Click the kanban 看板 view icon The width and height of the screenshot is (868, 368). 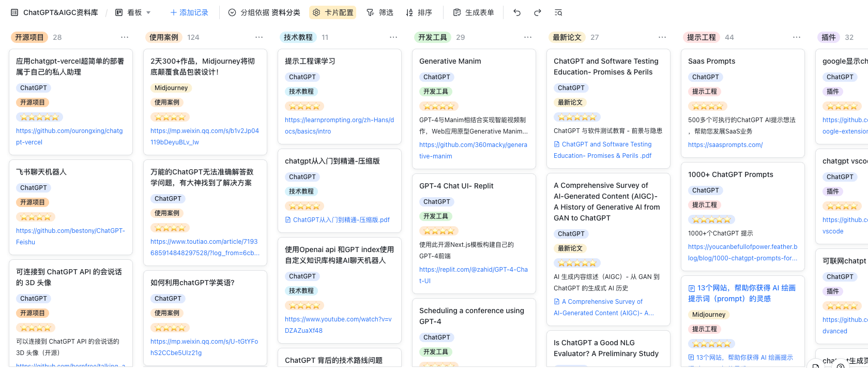119,12
